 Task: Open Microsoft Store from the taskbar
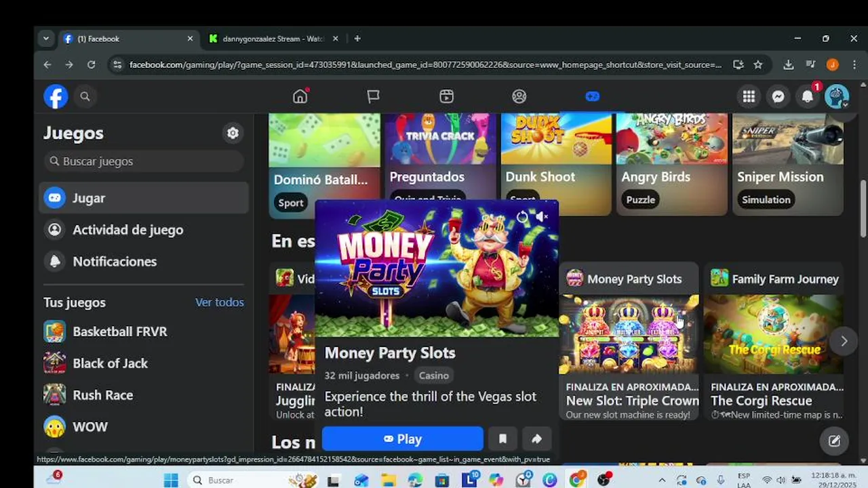[441, 480]
